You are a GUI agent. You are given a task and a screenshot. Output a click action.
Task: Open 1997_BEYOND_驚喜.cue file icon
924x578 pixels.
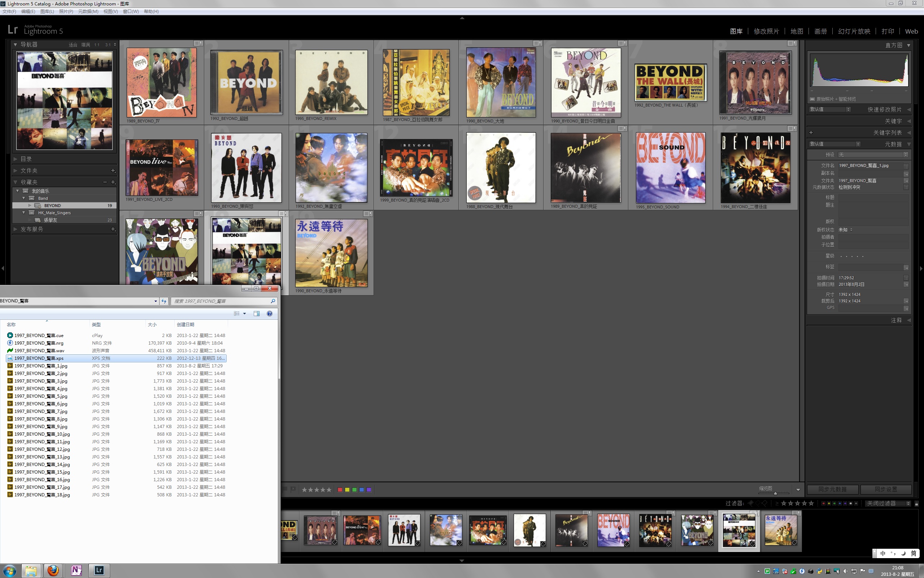[10, 335]
